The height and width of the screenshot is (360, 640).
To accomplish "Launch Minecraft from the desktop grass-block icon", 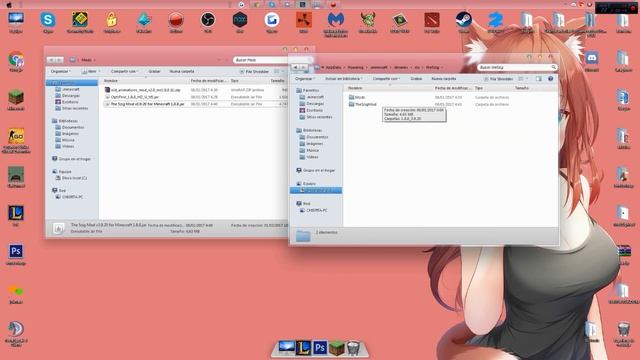I will point(16,98).
